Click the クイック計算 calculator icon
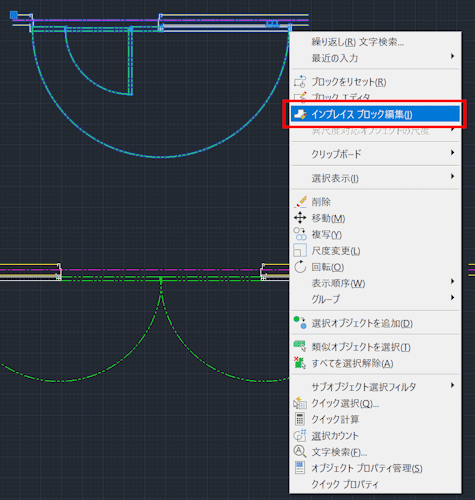The width and height of the screenshot is (475, 500). tap(300, 419)
